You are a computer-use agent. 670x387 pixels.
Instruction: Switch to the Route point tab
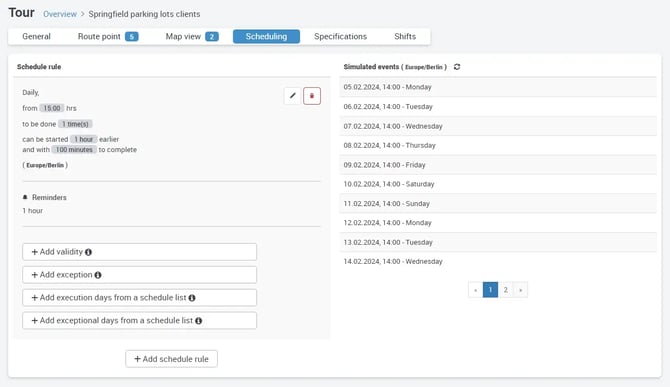(x=108, y=37)
